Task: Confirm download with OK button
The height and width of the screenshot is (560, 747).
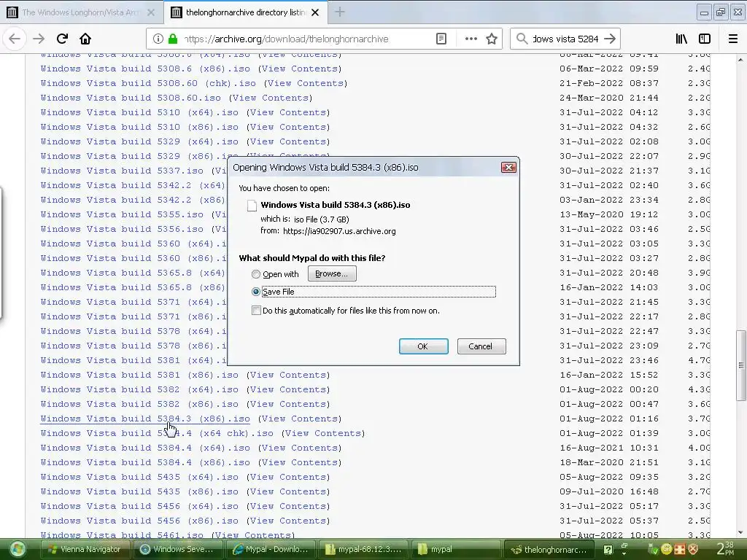Action: 424,346
